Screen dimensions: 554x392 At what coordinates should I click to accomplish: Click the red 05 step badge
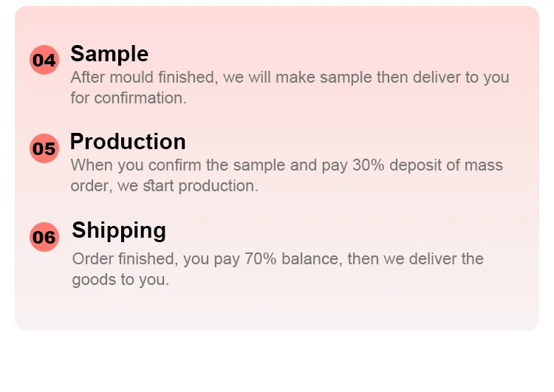coord(44,148)
